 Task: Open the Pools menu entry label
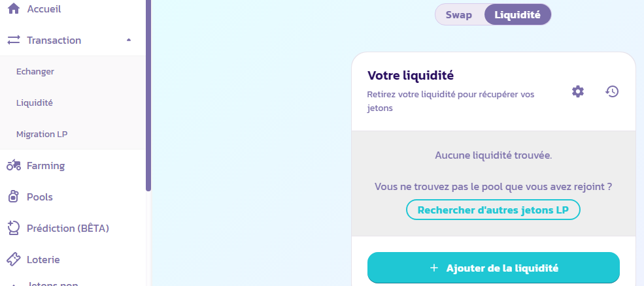[x=40, y=197]
